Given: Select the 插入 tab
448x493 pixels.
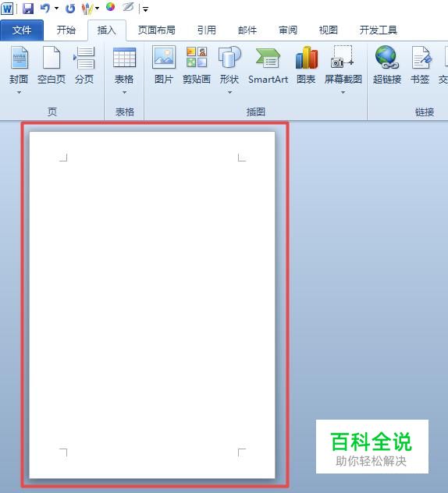Looking at the screenshot, I should click(x=107, y=30).
